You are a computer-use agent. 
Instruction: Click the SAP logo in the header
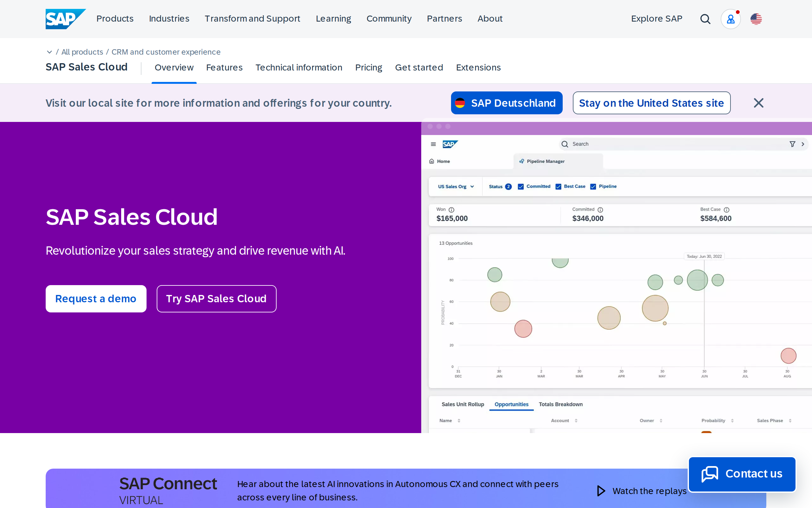tap(65, 19)
